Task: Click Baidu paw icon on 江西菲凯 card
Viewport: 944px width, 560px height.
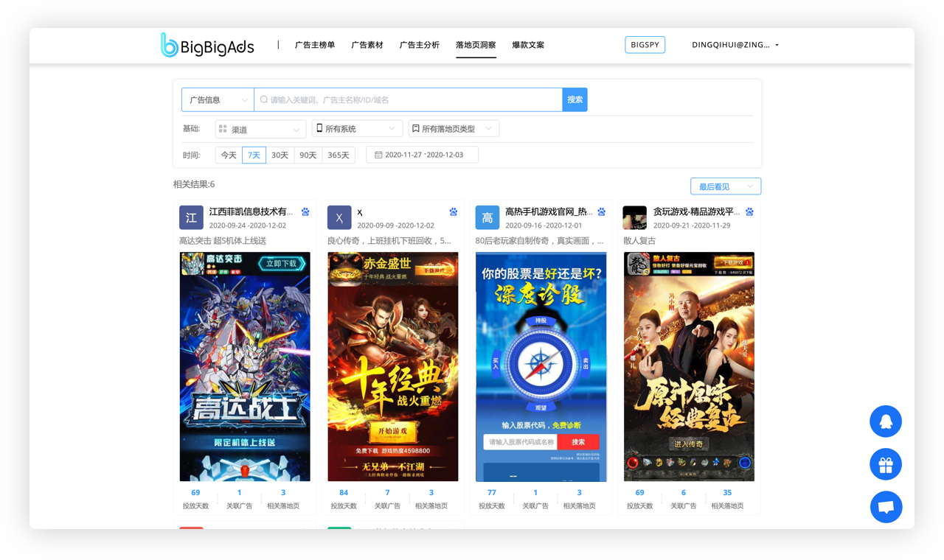Action: [x=305, y=211]
